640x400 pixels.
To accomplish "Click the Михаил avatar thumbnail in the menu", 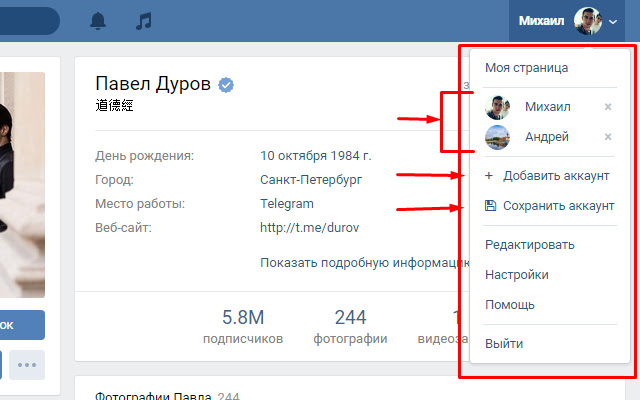I will click(498, 107).
